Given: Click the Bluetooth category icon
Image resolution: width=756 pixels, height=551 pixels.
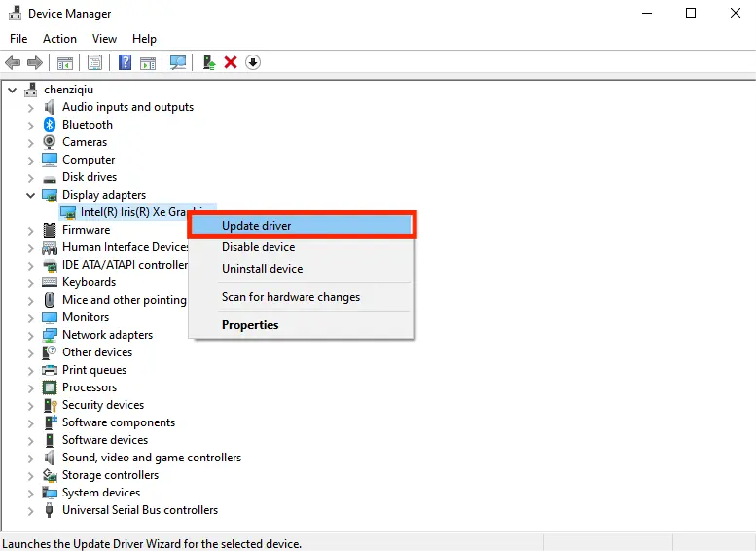Looking at the screenshot, I should point(50,125).
